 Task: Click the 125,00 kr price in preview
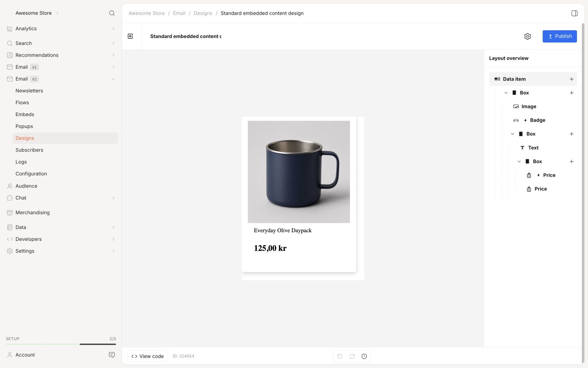click(x=270, y=248)
